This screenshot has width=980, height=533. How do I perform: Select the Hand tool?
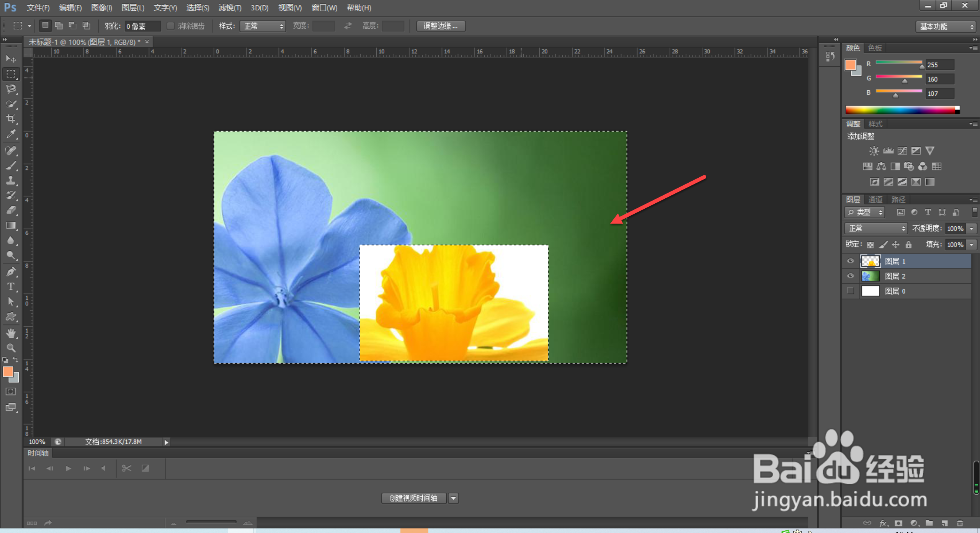11,333
